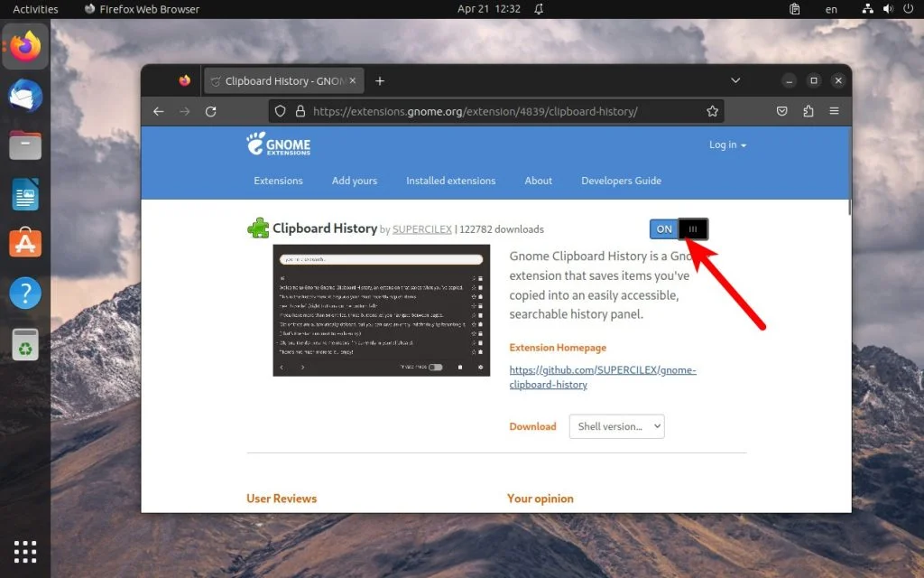Reload the current page
Viewport: 924px width, 578px height.
click(212, 110)
